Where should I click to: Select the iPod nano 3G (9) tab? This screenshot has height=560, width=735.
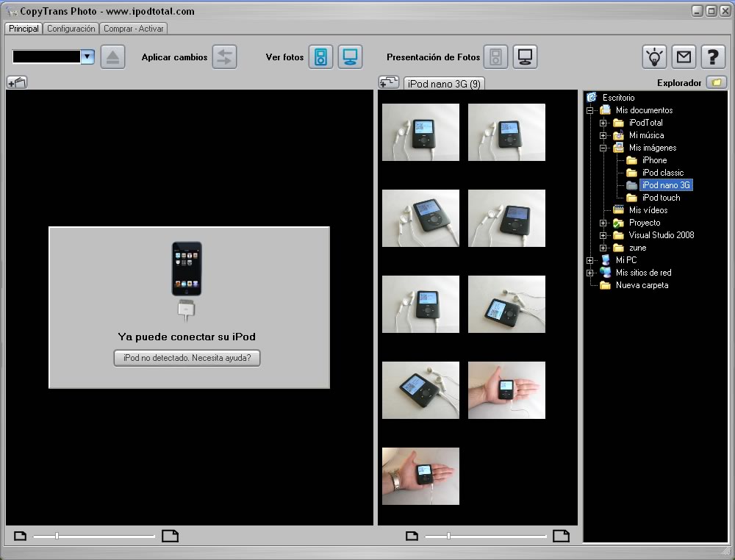click(444, 84)
